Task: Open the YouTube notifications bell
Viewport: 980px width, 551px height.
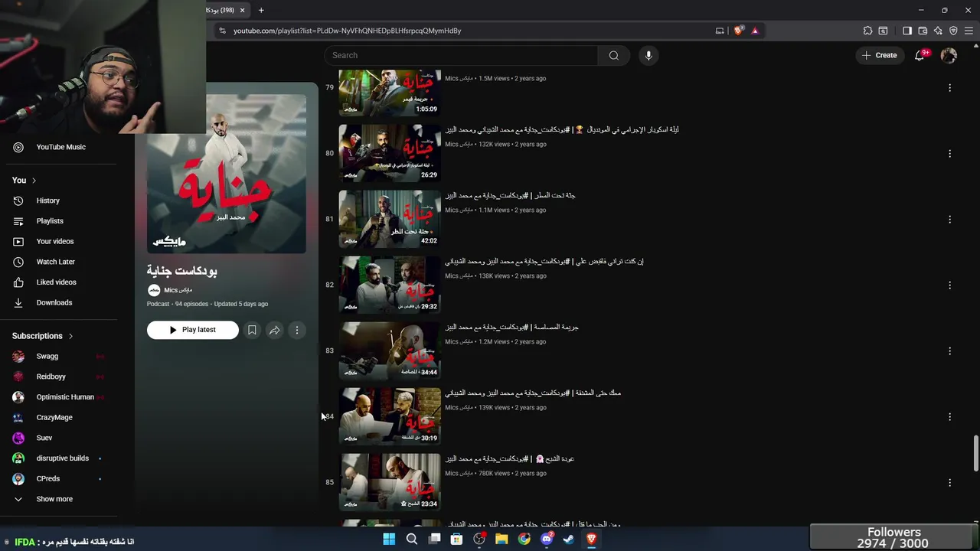Action: click(x=920, y=55)
